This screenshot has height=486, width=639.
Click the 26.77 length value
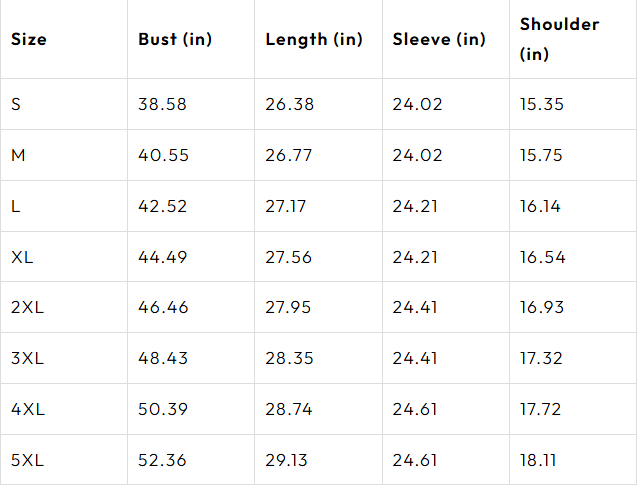click(288, 155)
